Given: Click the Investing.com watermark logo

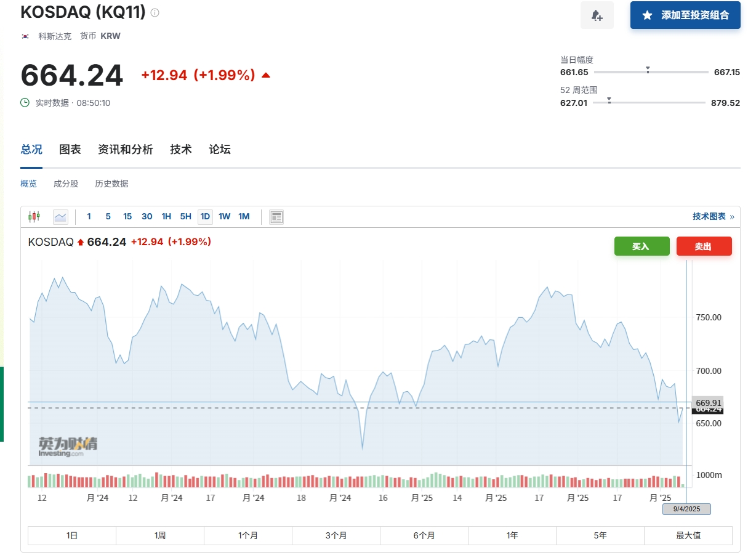Looking at the screenshot, I should click(x=68, y=447).
